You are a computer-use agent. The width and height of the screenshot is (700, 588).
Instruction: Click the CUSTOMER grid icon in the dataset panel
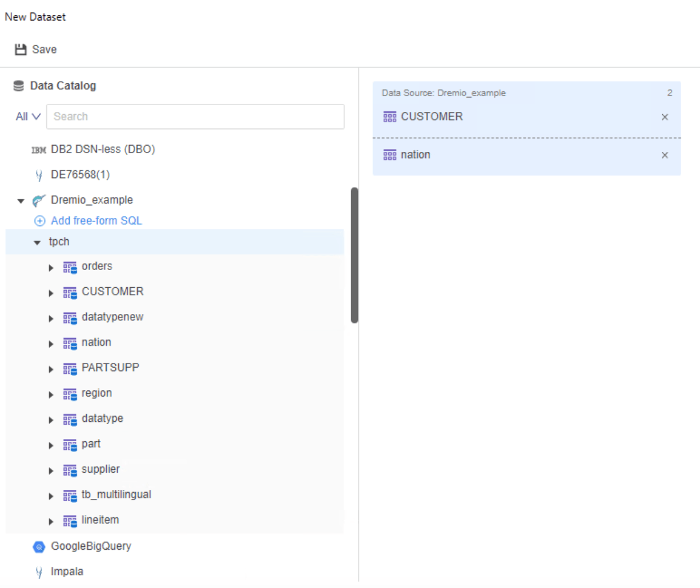(390, 117)
